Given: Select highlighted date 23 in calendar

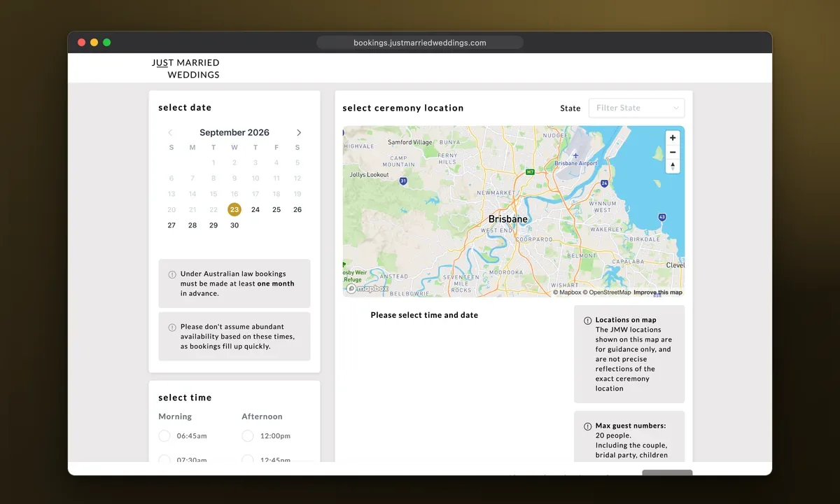Looking at the screenshot, I should coord(234,209).
